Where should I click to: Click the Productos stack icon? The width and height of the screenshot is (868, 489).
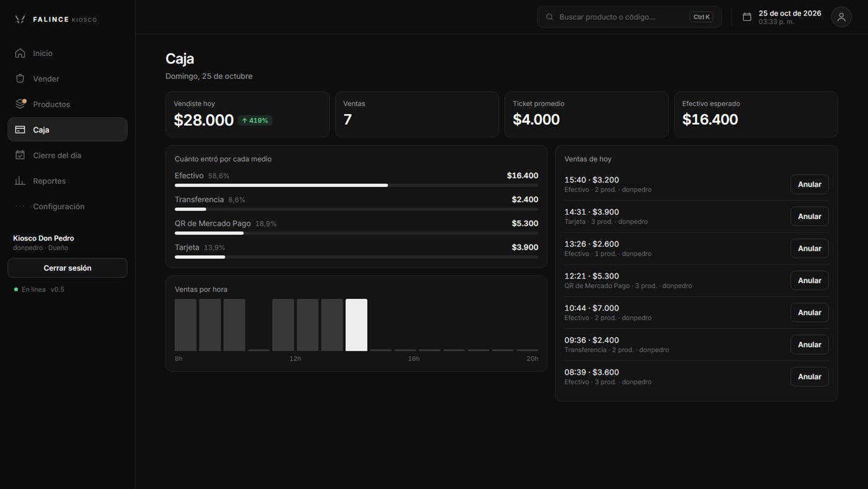click(20, 104)
